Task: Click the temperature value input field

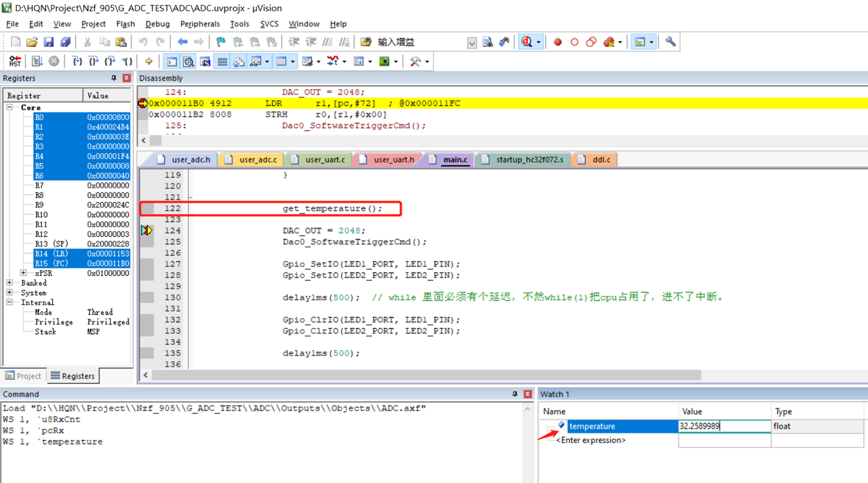Action: click(x=724, y=426)
